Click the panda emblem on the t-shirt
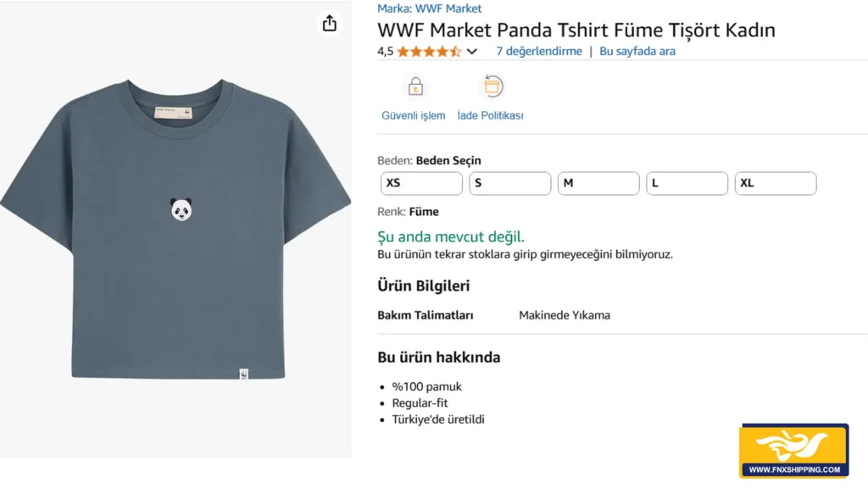The image size is (868, 488). [x=181, y=208]
